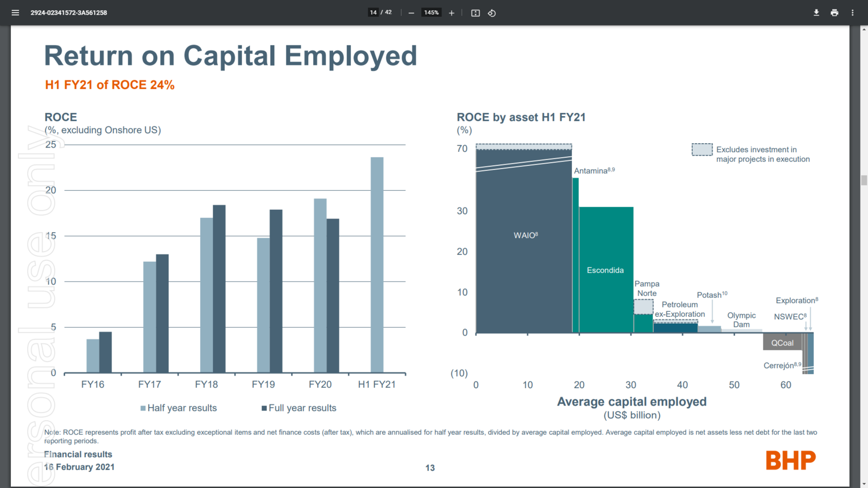Click the NSWEC label
The image size is (868, 488).
tap(790, 316)
